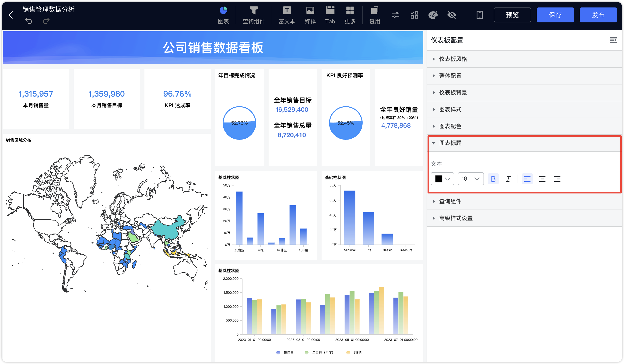Expand the 图表样式 section
This screenshot has width=624, height=364.
(524, 109)
